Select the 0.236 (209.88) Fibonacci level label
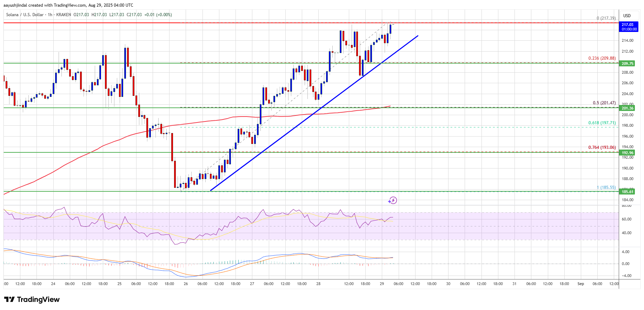 click(x=602, y=58)
